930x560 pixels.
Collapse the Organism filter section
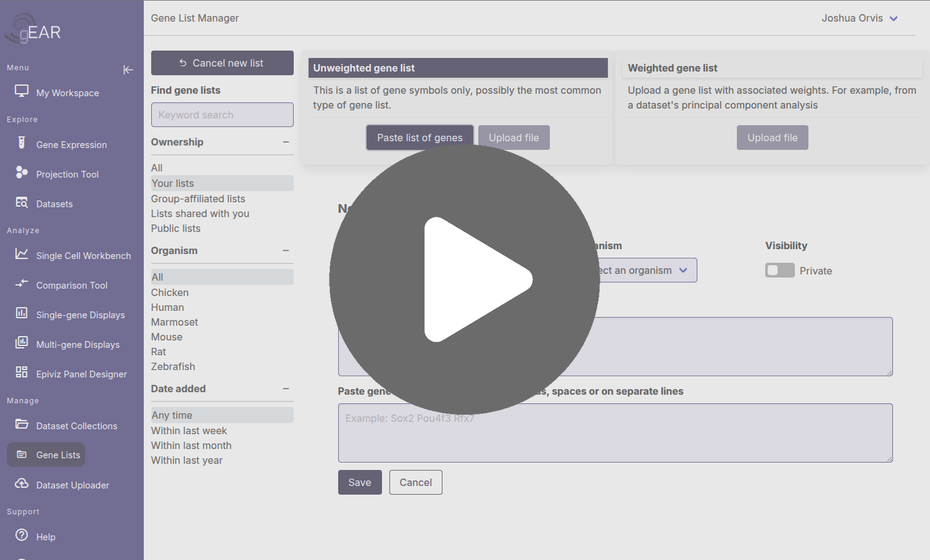pos(286,250)
